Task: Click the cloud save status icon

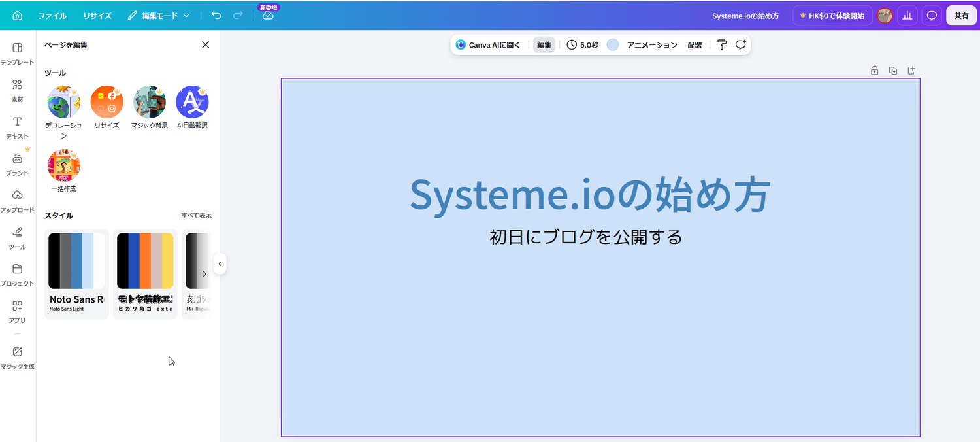Action: (268, 16)
